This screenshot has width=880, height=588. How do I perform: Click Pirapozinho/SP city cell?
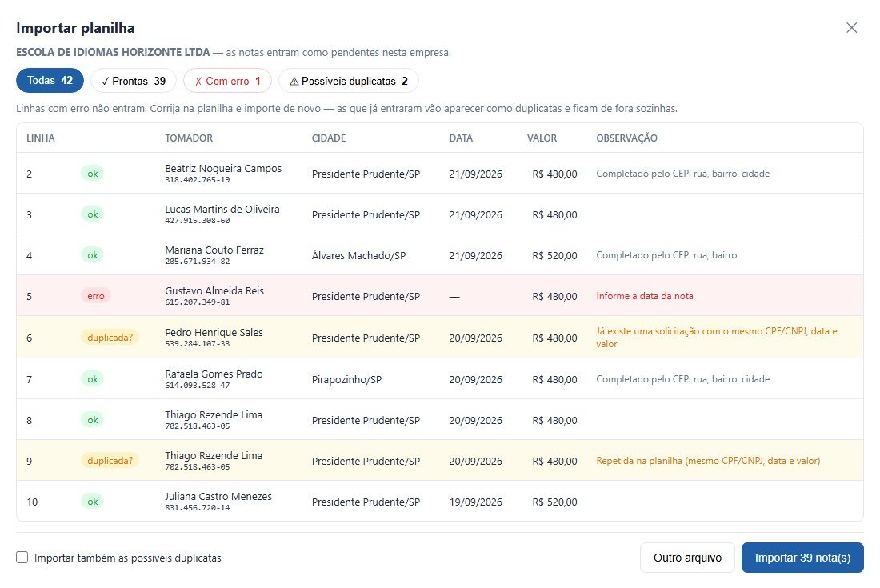tap(347, 380)
